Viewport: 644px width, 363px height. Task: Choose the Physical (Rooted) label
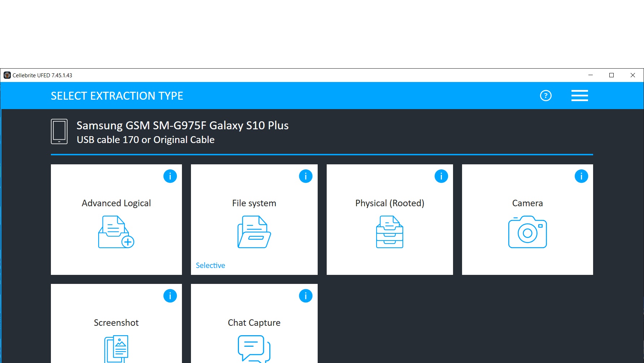390,203
